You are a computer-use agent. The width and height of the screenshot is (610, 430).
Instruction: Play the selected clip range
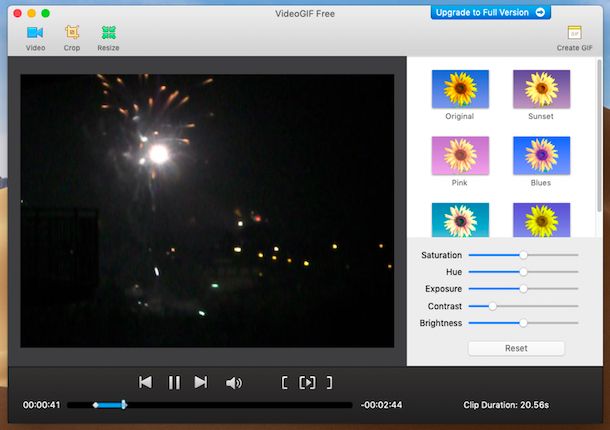[307, 382]
